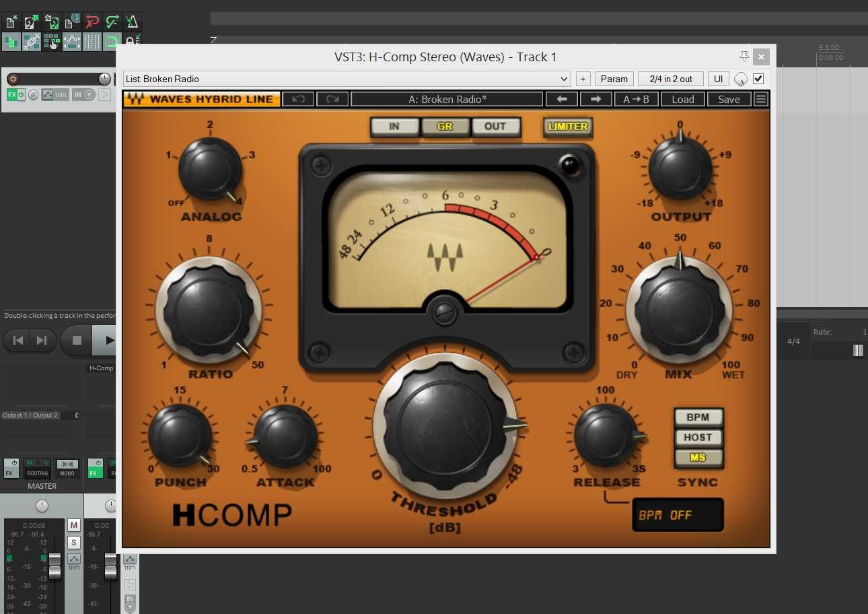
Task: Click go to project start transport button
Action: 18,340
